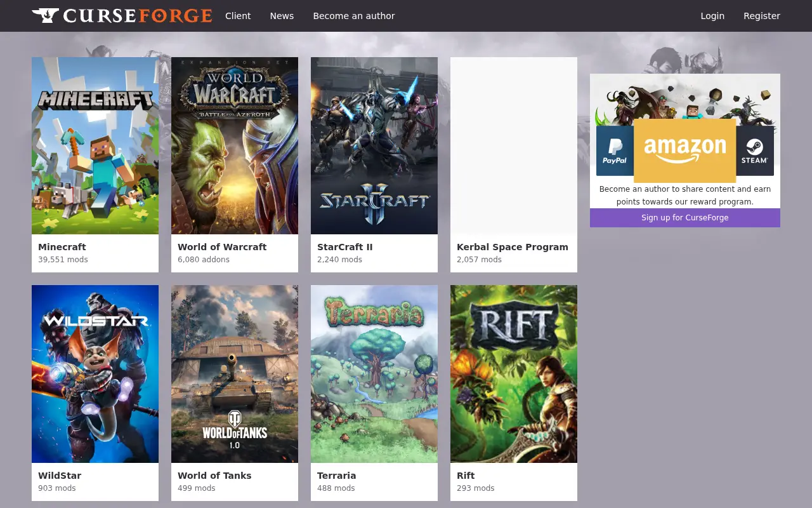Click the '6,080 addons' count
The width and height of the screenshot is (812, 508).
click(204, 260)
